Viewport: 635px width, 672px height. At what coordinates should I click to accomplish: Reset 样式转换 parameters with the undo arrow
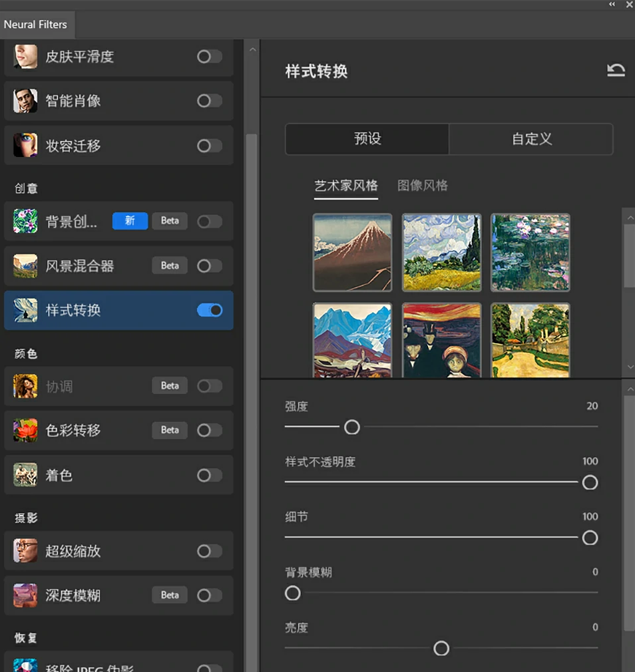point(616,70)
